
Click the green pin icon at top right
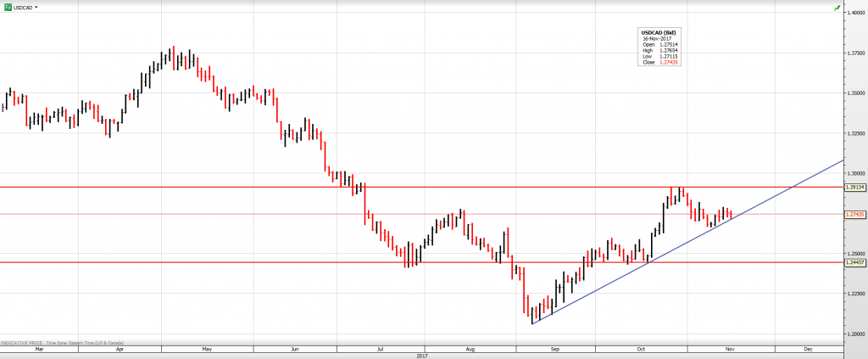coord(837,8)
